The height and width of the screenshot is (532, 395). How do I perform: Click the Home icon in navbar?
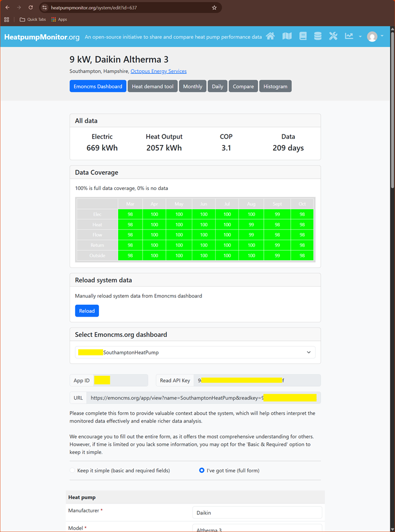[x=271, y=36]
